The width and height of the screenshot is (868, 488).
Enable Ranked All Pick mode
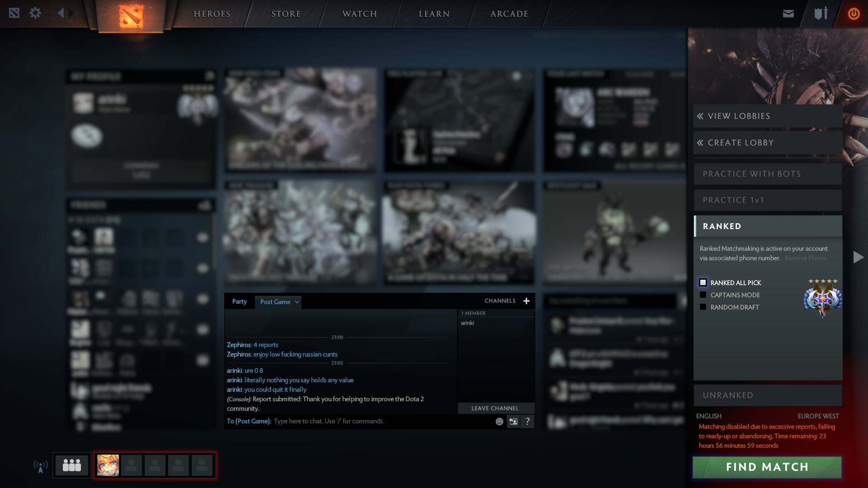[703, 282]
